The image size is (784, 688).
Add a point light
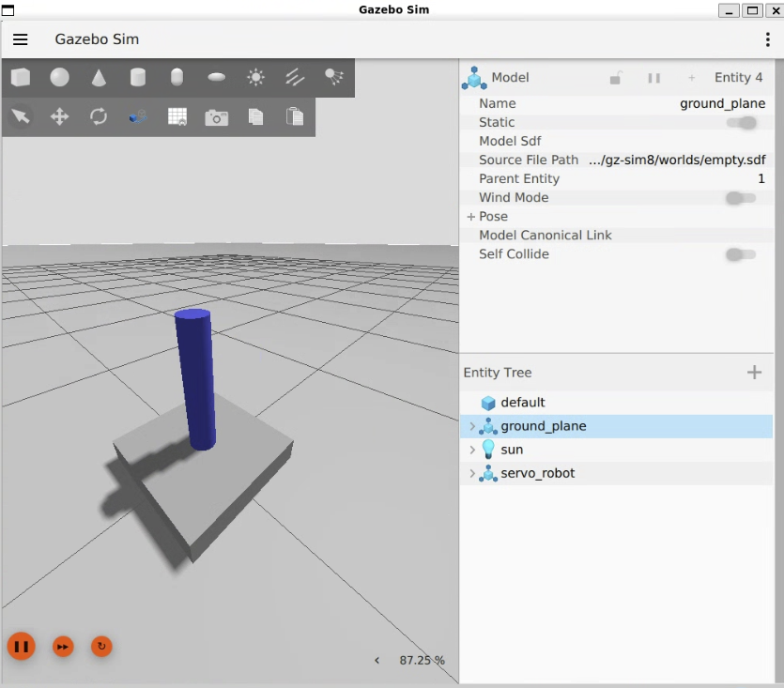pyautogui.click(x=255, y=78)
